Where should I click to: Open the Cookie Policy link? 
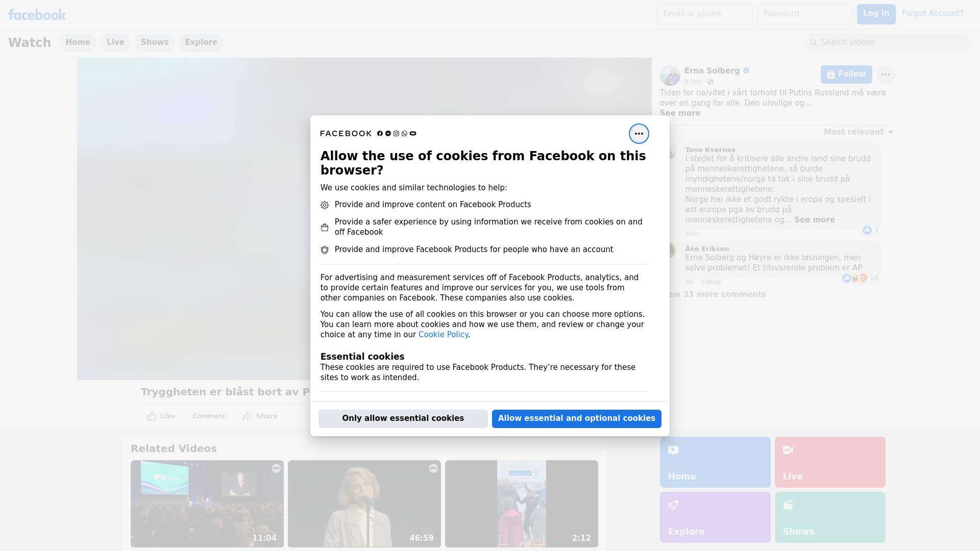coord(443,335)
